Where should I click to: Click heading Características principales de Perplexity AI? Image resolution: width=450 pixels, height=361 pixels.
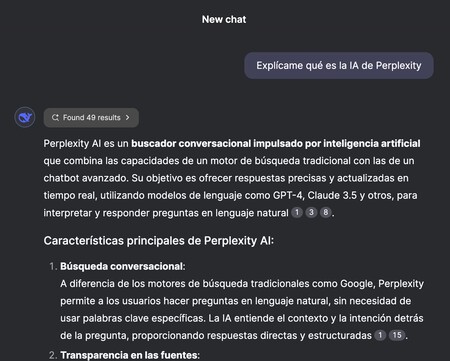159,240
